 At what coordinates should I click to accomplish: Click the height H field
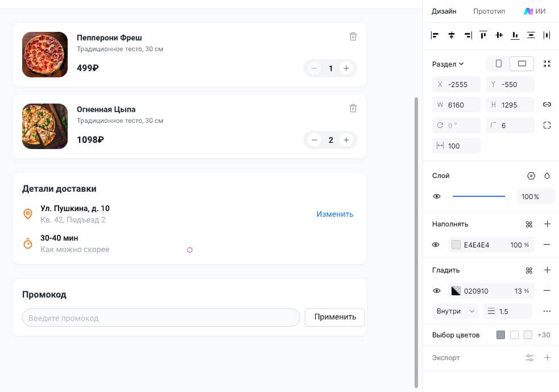(510, 105)
